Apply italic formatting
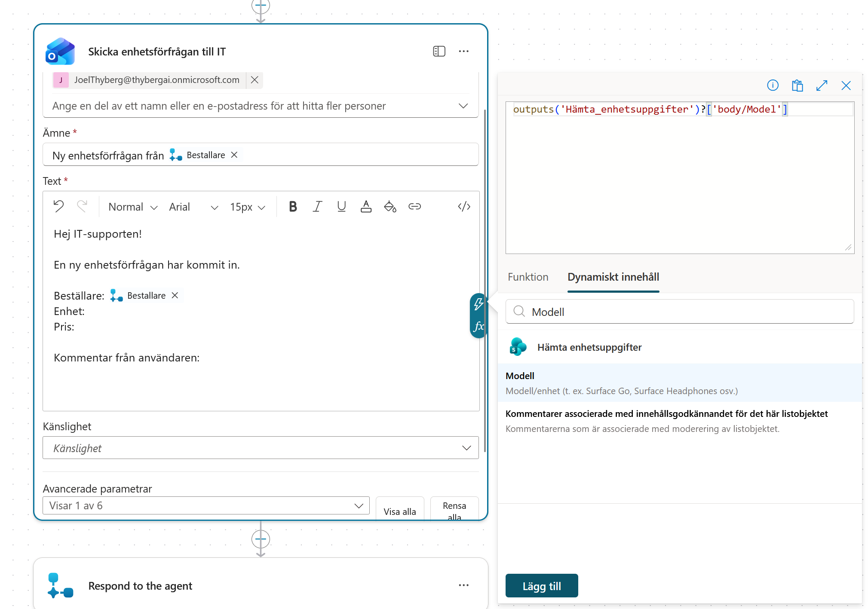 tap(317, 207)
